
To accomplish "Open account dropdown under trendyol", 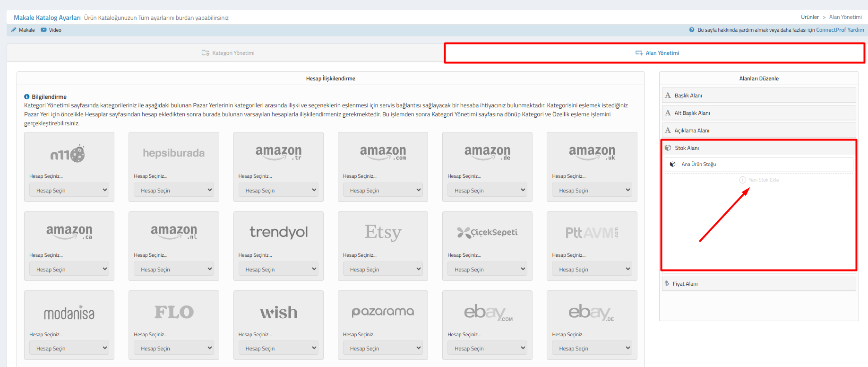I will point(278,269).
